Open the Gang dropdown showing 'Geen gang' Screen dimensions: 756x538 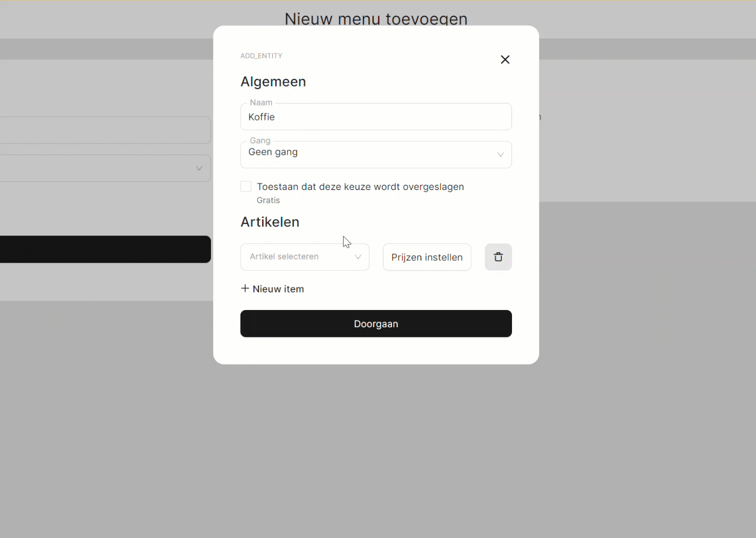pos(370,154)
